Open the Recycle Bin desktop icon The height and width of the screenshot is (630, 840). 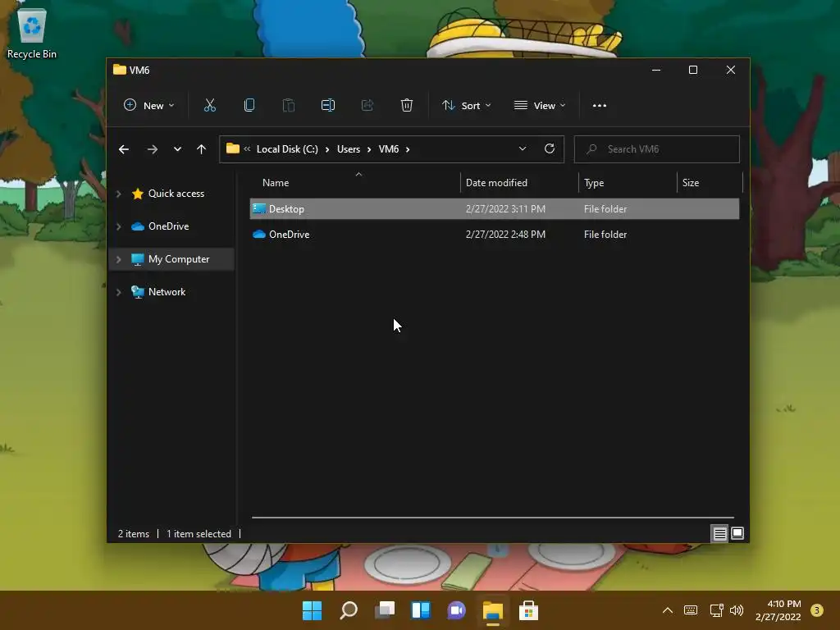tap(32, 33)
